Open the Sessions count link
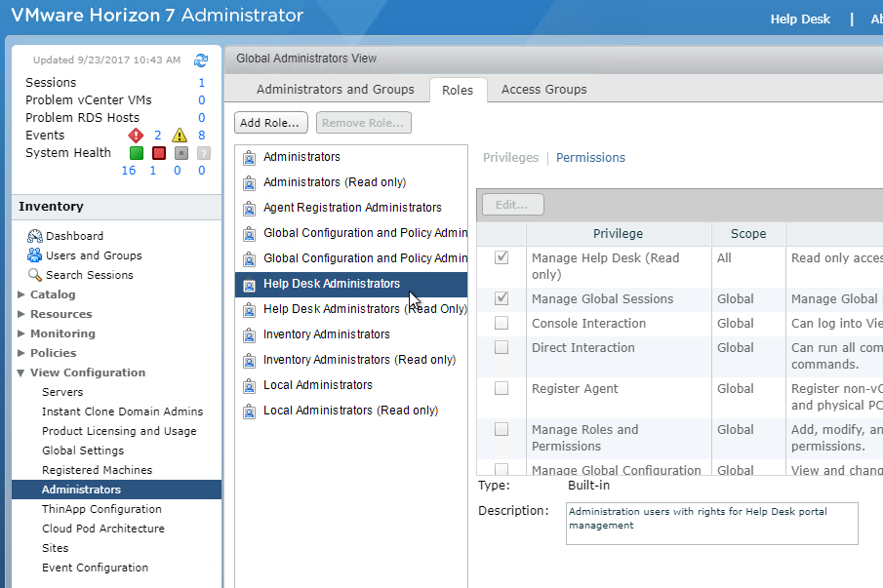 click(x=202, y=83)
